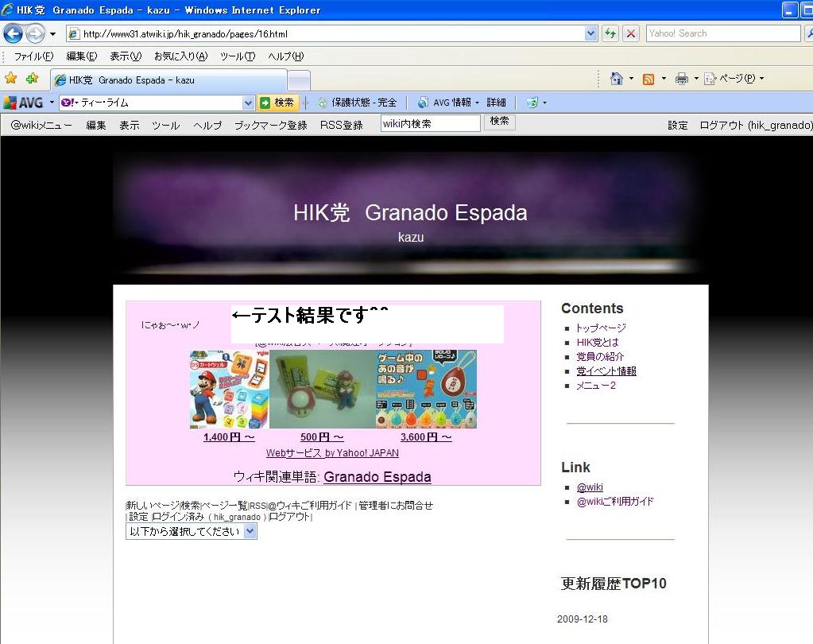Select the HIK党 Granado Espada browser tab

167,80
